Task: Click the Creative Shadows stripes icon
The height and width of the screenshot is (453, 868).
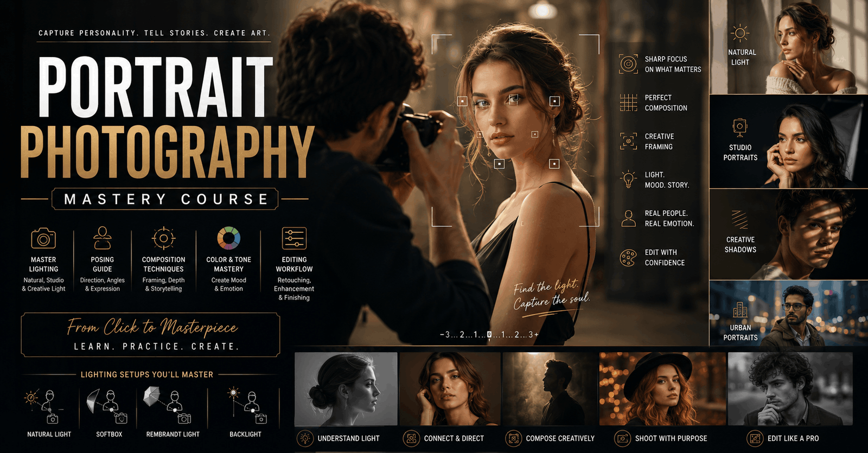Action: pos(740,220)
